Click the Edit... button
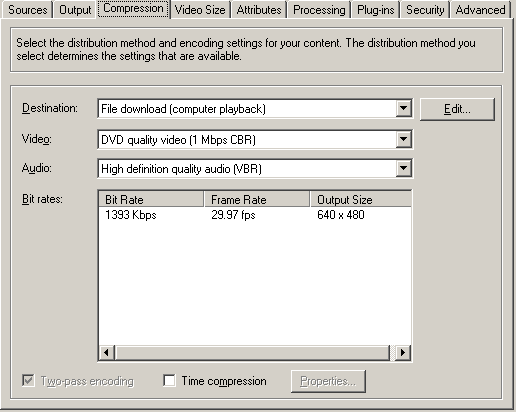Viewport: 516px width, 412px height. pyautogui.click(x=457, y=109)
